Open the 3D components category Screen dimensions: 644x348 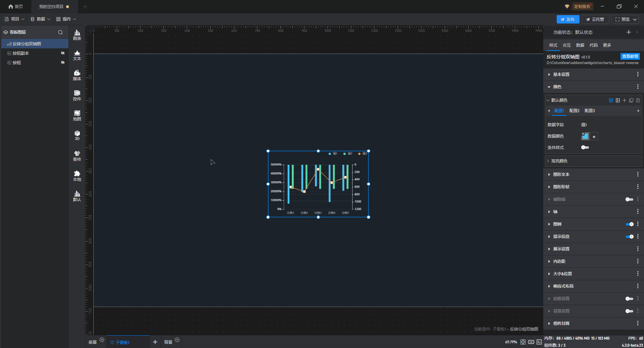click(77, 135)
